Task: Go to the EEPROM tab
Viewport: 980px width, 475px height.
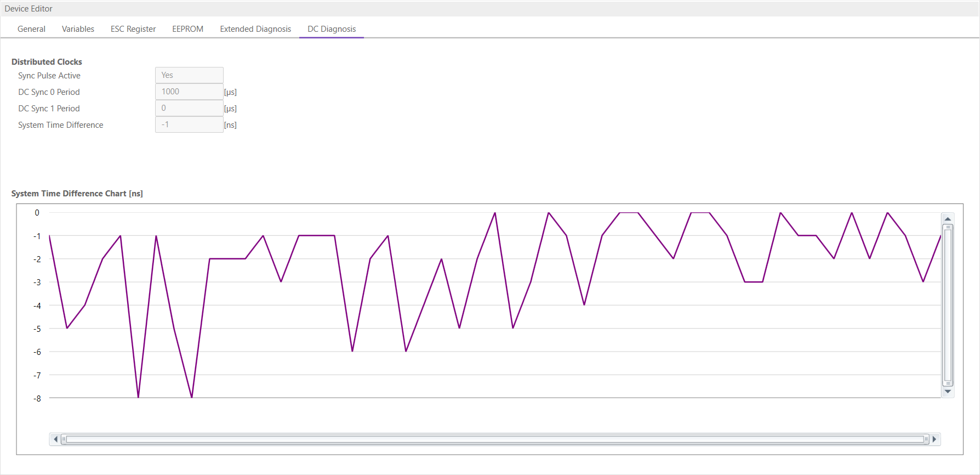Action: [187, 29]
